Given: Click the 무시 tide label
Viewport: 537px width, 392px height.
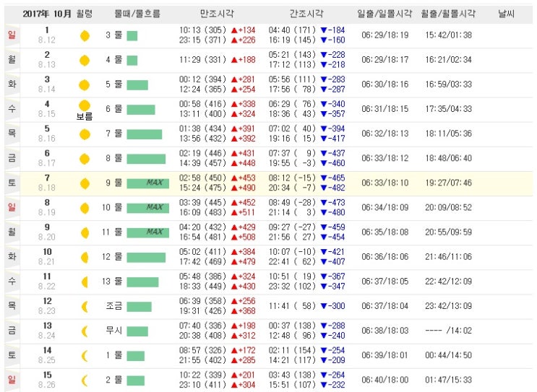Looking at the screenshot, I should (x=114, y=331).
